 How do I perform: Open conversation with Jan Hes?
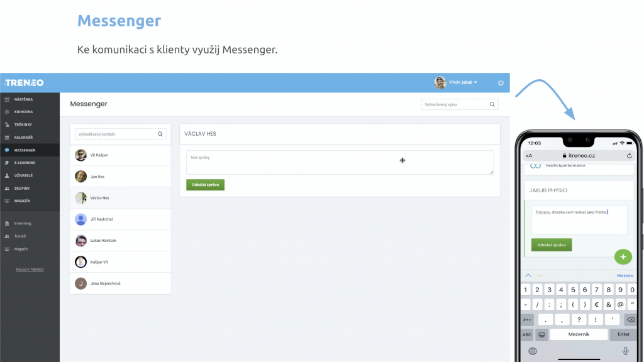click(x=97, y=177)
